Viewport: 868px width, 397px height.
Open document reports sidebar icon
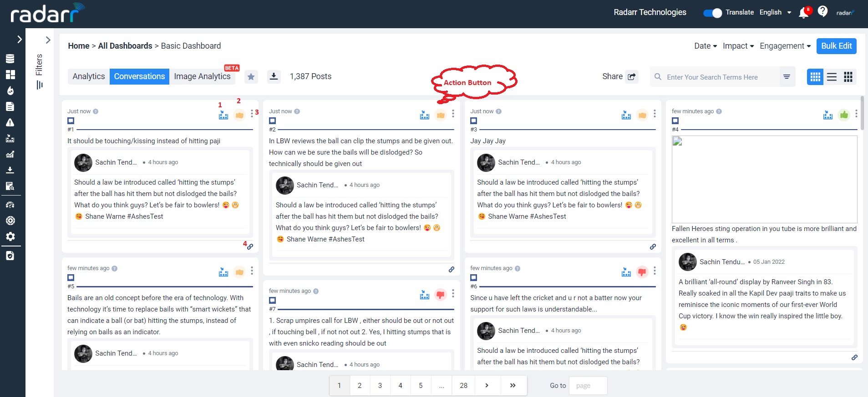coord(10,106)
